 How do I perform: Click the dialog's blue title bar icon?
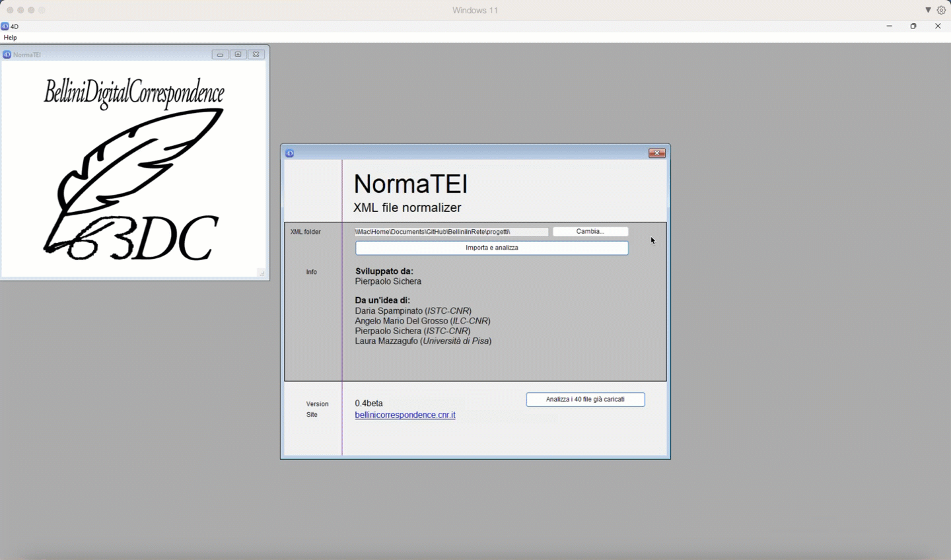tap(290, 153)
